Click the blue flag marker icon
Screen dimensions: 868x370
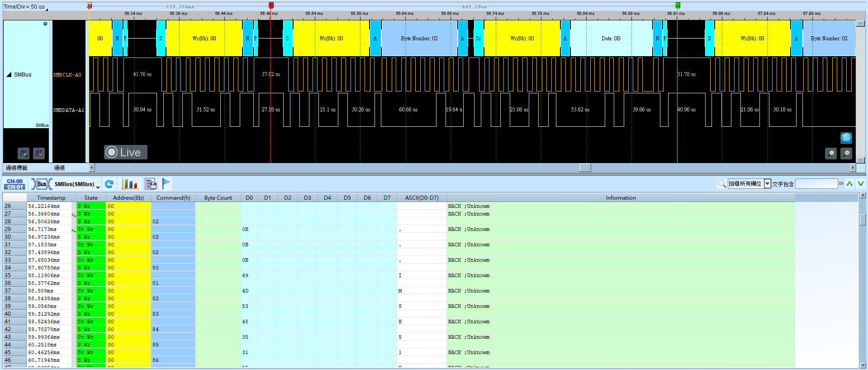[x=166, y=183]
